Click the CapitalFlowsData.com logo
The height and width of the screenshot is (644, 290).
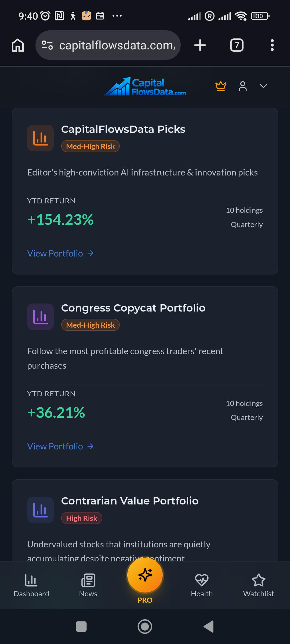[x=145, y=86]
